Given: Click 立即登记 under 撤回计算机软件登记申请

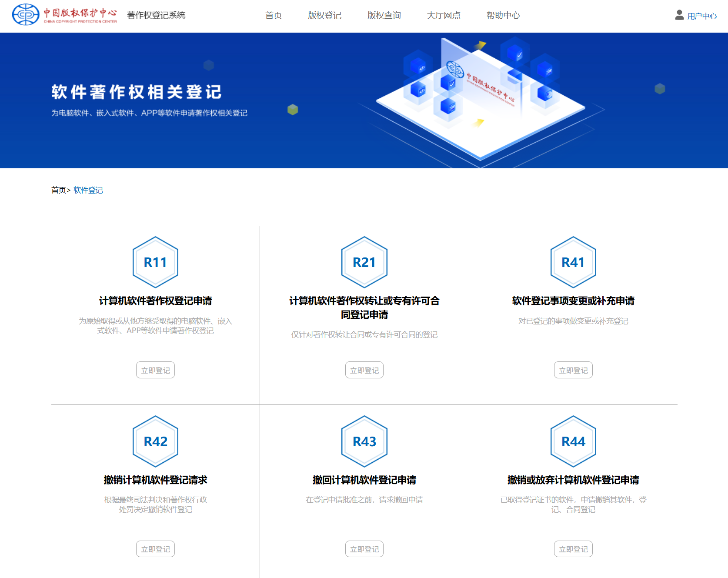Looking at the screenshot, I should [x=364, y=549].
